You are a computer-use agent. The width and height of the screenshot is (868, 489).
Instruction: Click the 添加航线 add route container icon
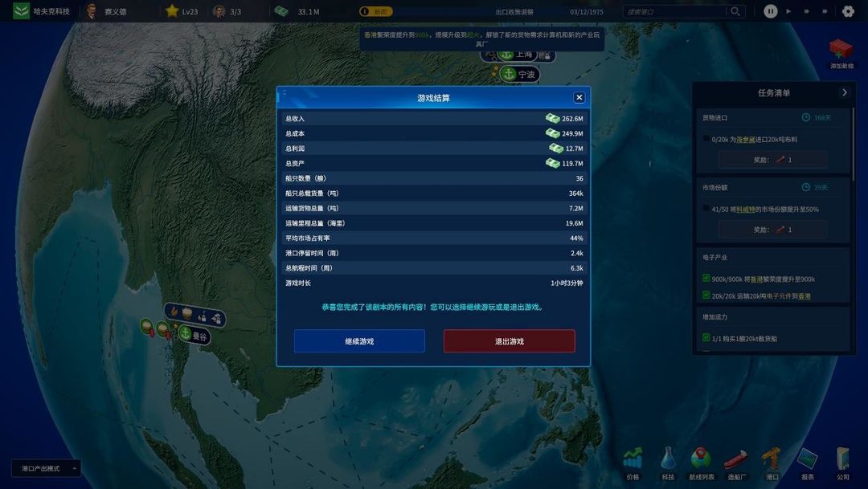point(841,50)
